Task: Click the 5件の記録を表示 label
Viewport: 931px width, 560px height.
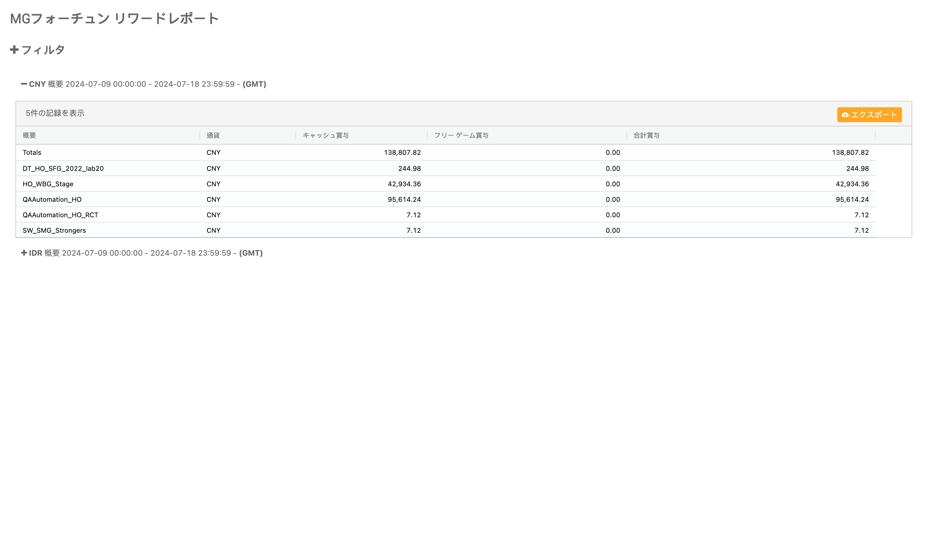Action: pyautogui.click(x=55, y=113)
